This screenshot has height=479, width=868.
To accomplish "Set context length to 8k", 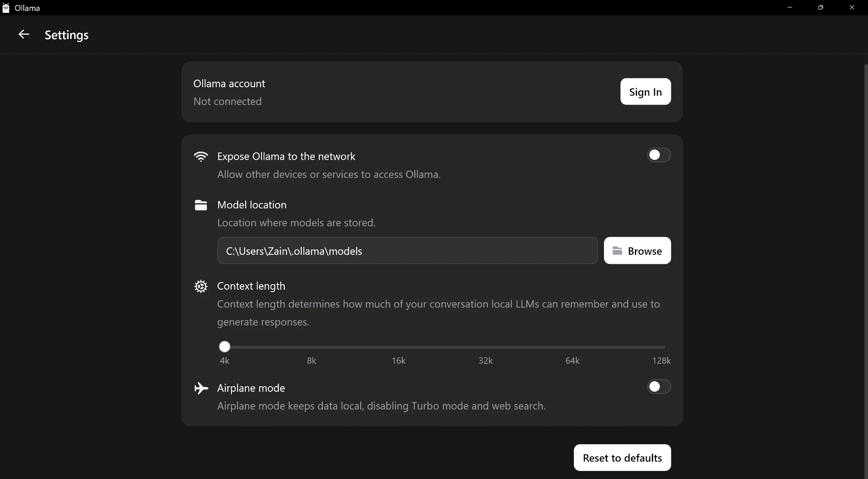I will [x=312, y=347].
